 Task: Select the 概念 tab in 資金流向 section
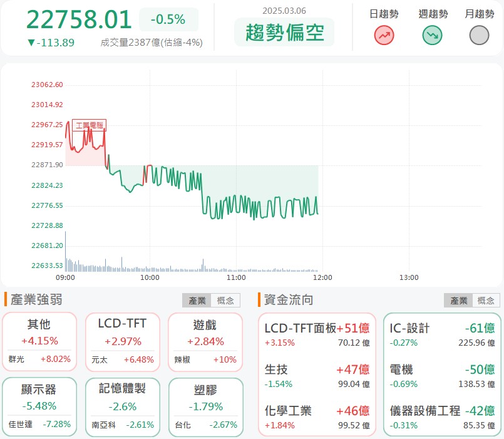pos(486,301)
